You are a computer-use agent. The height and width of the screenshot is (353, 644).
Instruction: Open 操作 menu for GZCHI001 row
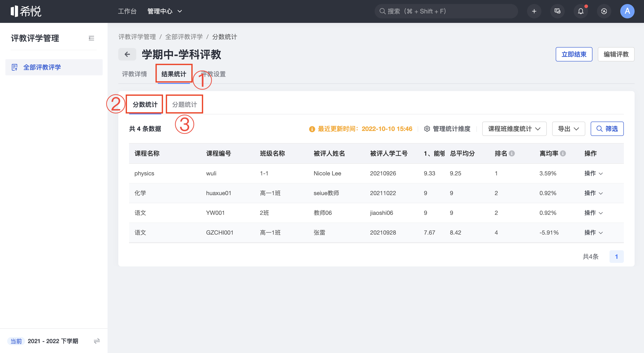tap(593, 233)
